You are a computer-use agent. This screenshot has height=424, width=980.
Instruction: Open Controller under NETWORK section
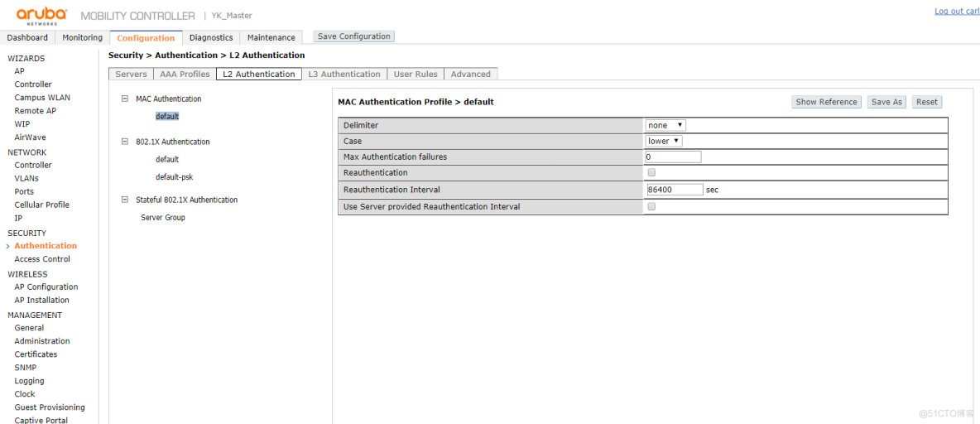33,165
